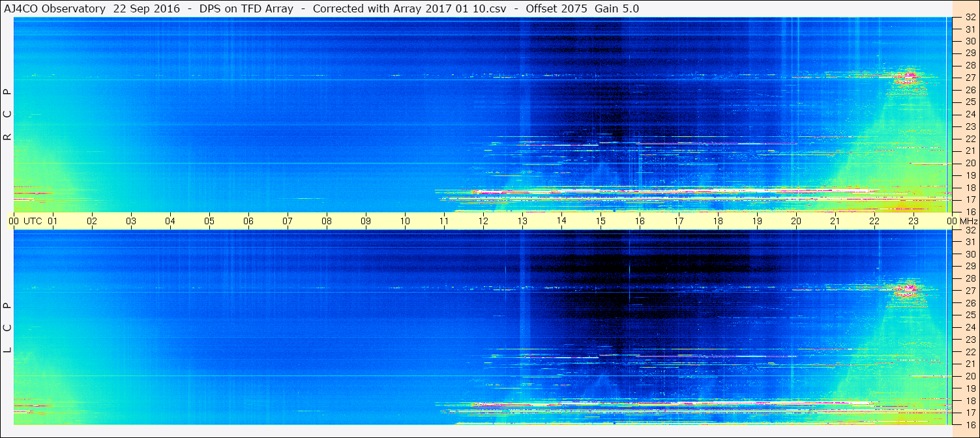Viewport: 980px width, 438px height.
Task: Select 29 MHz on LCP frequency scale
Action: [x=971, y=267]
